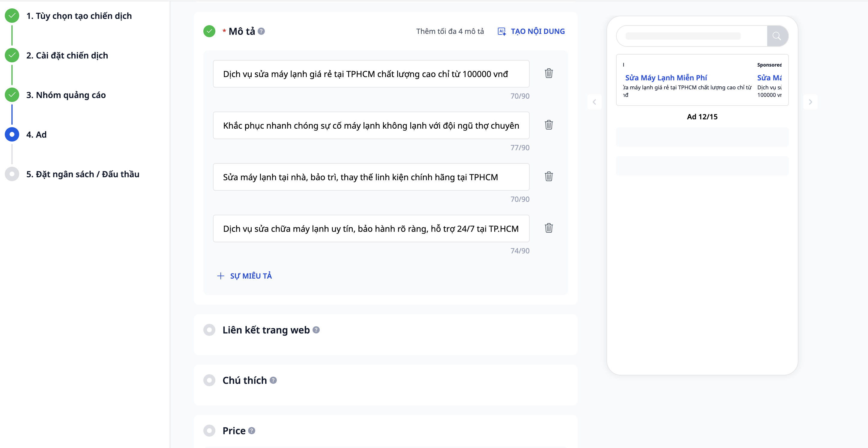Expand the Chú thích section

[x=245, y=380]
